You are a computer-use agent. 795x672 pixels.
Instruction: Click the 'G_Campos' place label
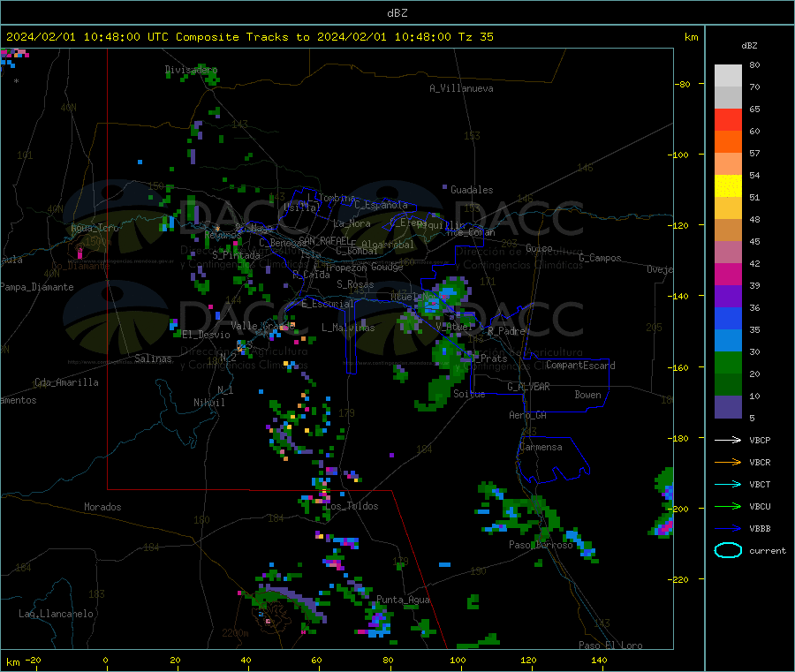click(600, 258)
